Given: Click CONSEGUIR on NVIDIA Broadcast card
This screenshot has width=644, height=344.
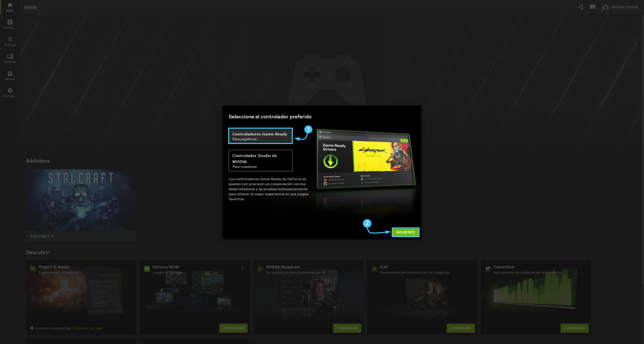Looking at the screenshot, I should coord(347,328).
